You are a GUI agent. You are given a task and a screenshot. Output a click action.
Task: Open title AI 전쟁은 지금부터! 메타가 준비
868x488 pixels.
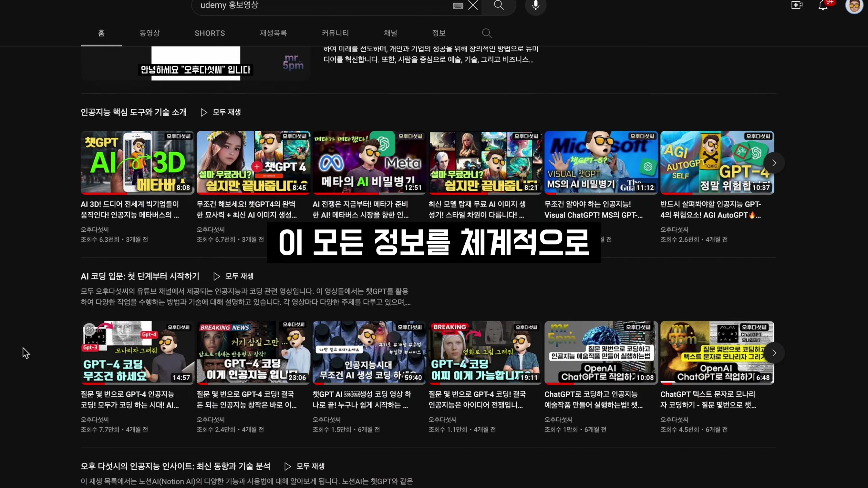pos(361,209)
